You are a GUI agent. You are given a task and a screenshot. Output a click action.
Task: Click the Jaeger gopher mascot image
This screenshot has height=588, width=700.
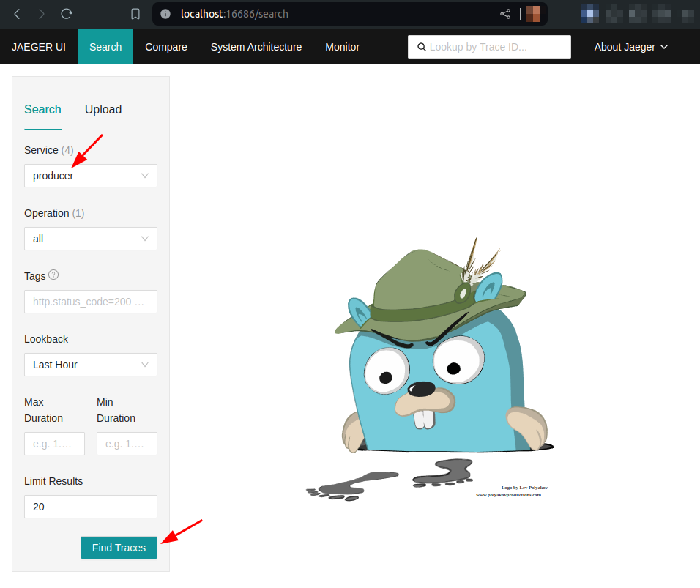coord(430,368)
